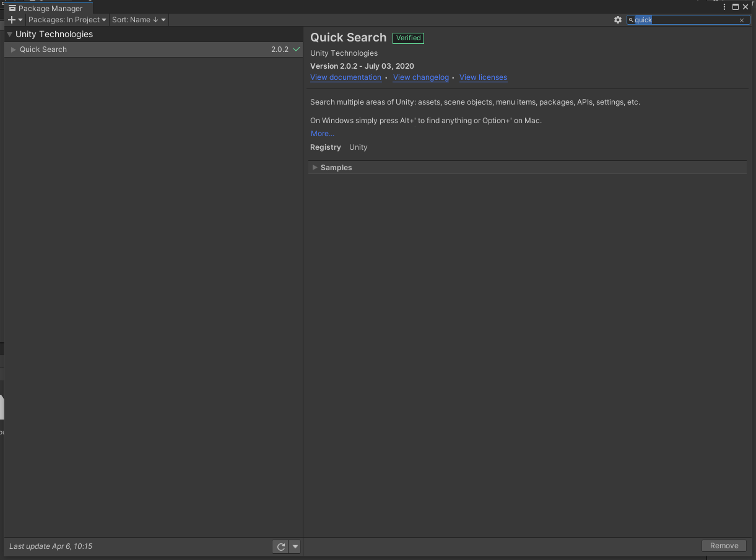This screenshot has height=560, width=756.
Task: Click the refresh package list button
Action: tap(280, 546)
